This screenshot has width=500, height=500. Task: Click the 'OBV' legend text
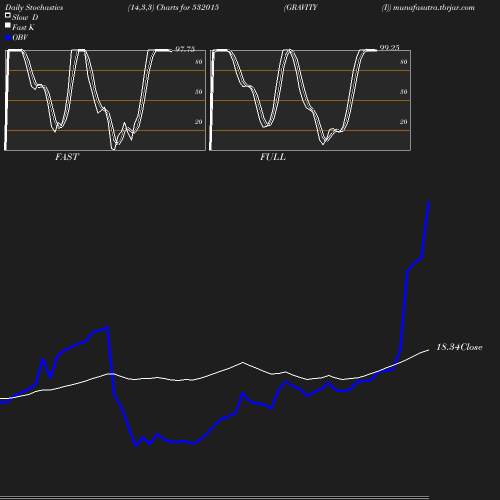[20, 38]
